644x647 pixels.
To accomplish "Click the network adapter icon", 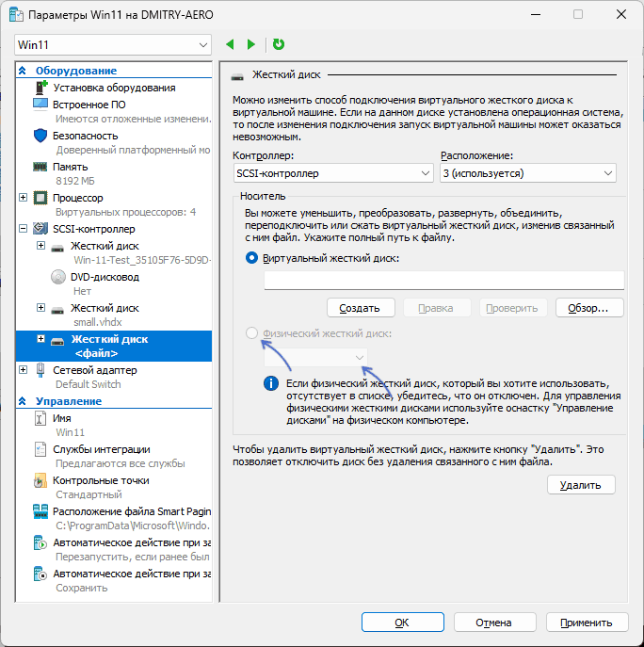I will 40,370.
